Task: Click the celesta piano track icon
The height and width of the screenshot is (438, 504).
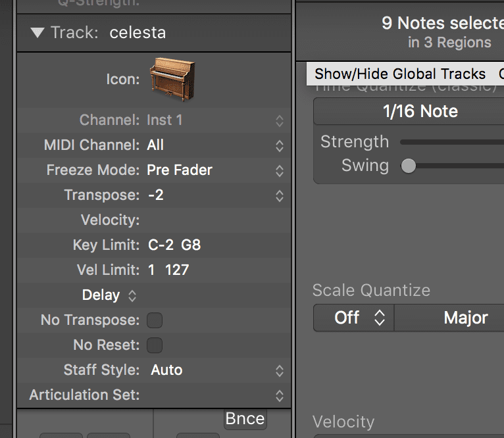Action: 172,79
